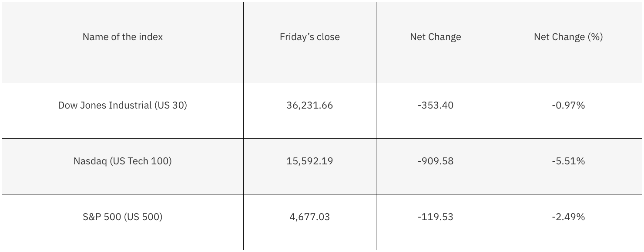Screen dimensions: 644x252
Task: Click the 'S&P 500 (US 500)' cell
Action: [123, 217]
